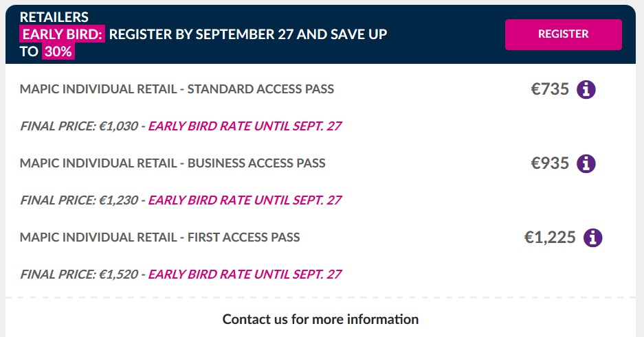
Task: Select the First Access Pass title
Action: (159, 237)
